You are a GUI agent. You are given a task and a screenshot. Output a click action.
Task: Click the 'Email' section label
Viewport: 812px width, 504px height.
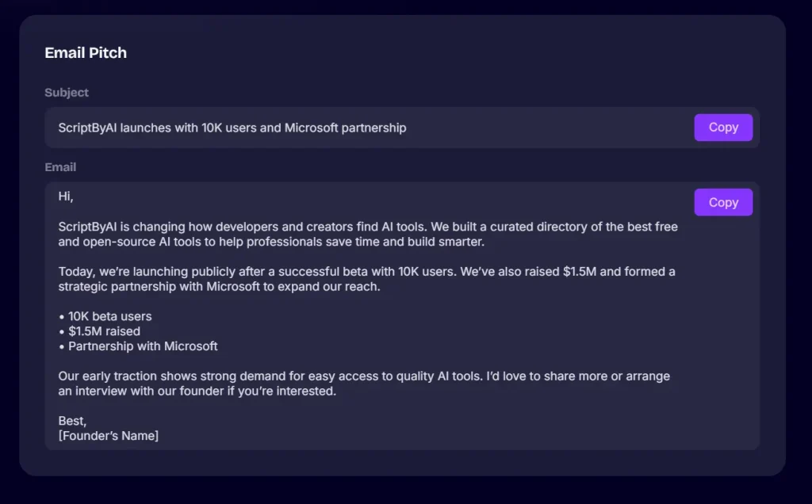pos(60,167)
